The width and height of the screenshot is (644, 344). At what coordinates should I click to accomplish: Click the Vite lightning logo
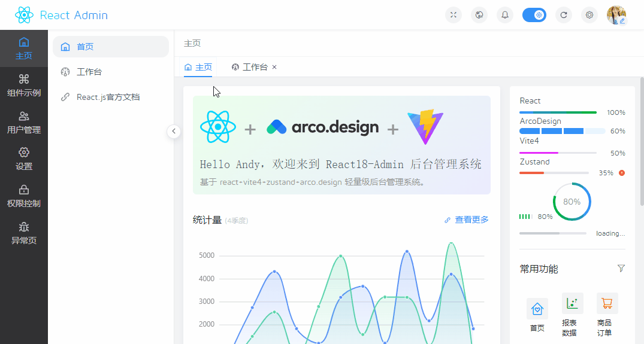(425, 127)
